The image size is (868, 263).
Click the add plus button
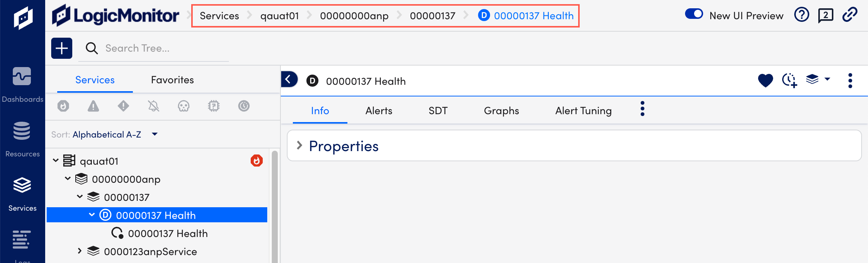(x=62, y=48)
